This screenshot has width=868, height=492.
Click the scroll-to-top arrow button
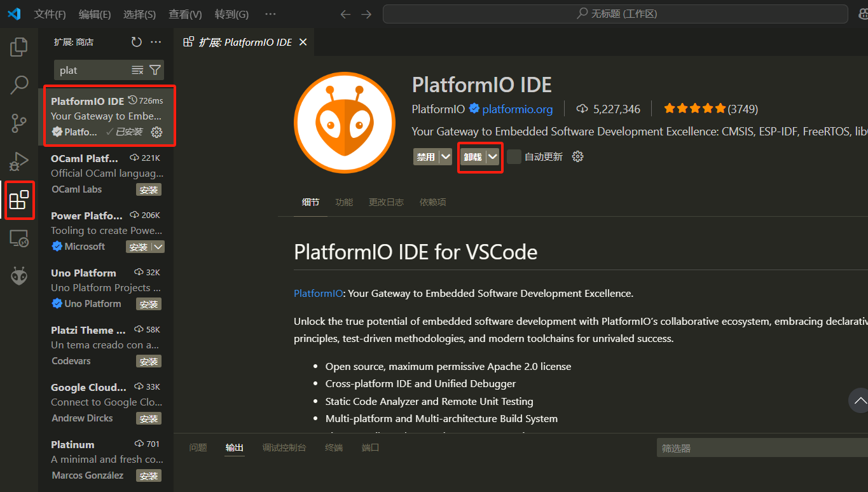click(x=859, y=400)
